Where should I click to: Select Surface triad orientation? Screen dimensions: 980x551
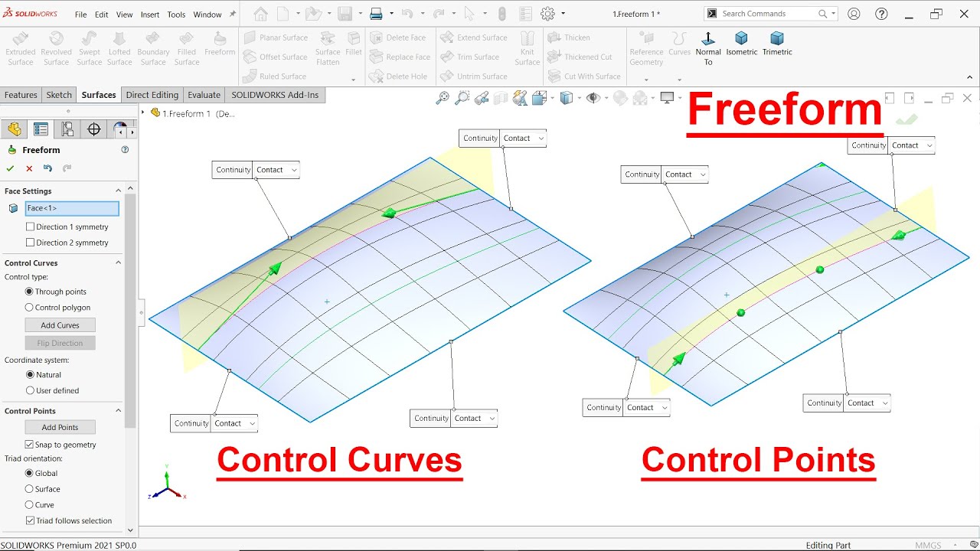[29, 489]
